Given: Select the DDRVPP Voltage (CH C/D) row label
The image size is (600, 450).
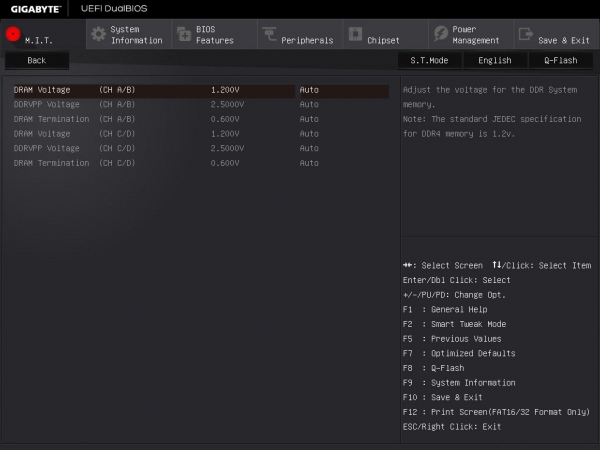Looking at the screenshot, I should click(74, 148).
